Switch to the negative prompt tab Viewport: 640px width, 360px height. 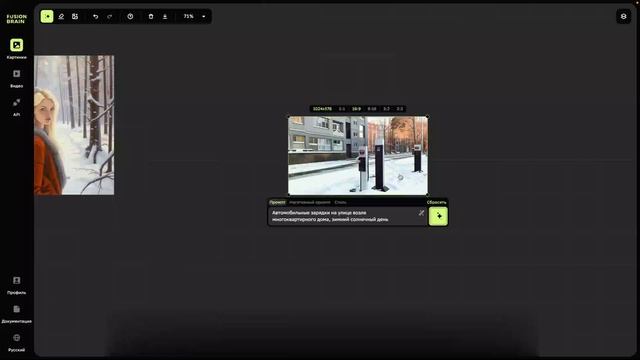[x=310, y=202]
